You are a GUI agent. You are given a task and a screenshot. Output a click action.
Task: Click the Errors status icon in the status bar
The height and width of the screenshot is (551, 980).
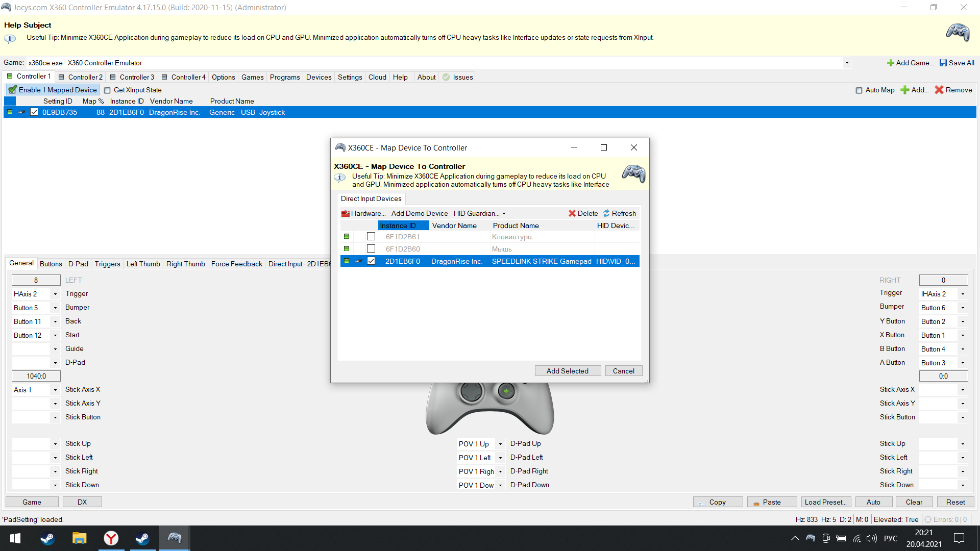(x=928, y=519)
